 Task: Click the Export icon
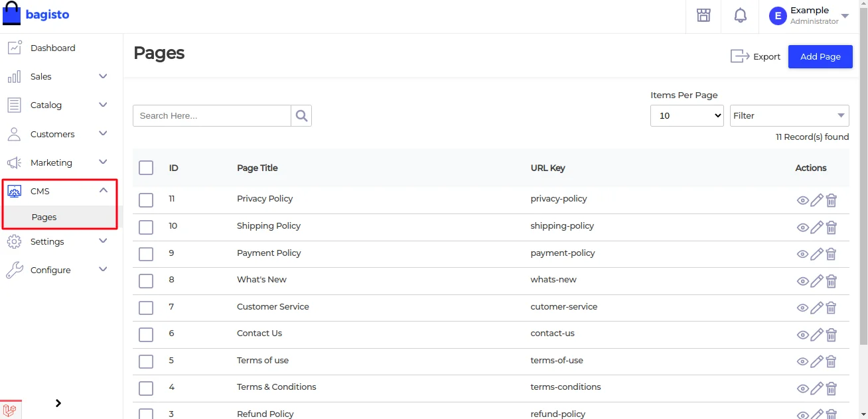740,56
